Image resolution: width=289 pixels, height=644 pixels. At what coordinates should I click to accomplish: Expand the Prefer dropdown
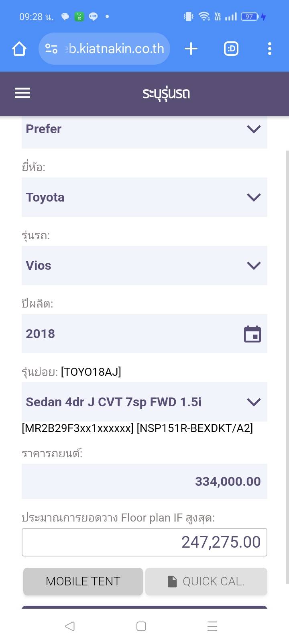(x=144, y=129)
